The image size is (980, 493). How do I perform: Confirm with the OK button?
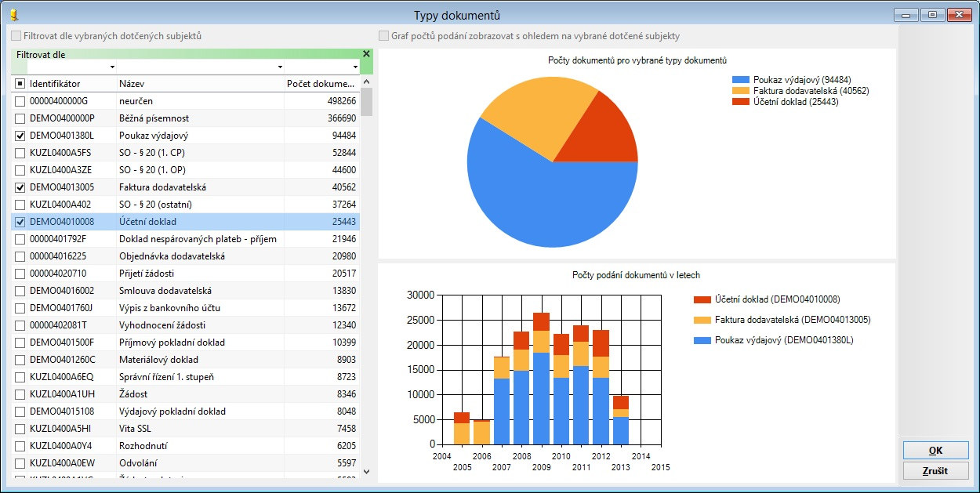935,451
